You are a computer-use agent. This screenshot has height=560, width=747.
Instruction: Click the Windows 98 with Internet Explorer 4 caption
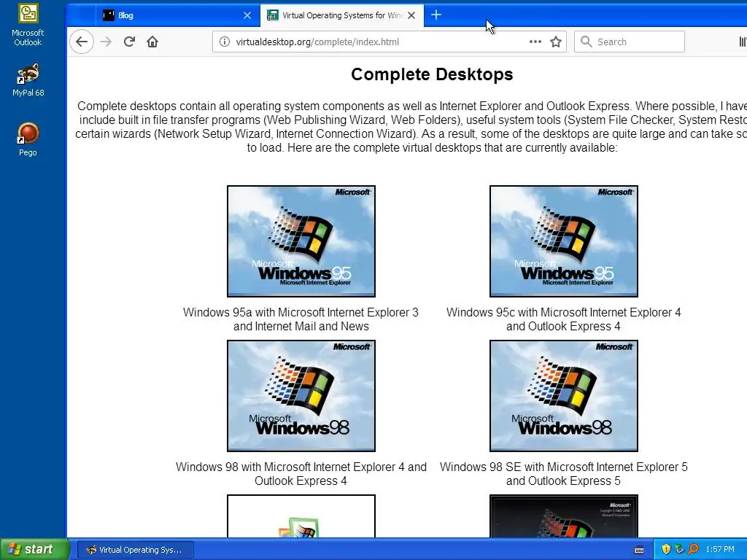[301, 474]
